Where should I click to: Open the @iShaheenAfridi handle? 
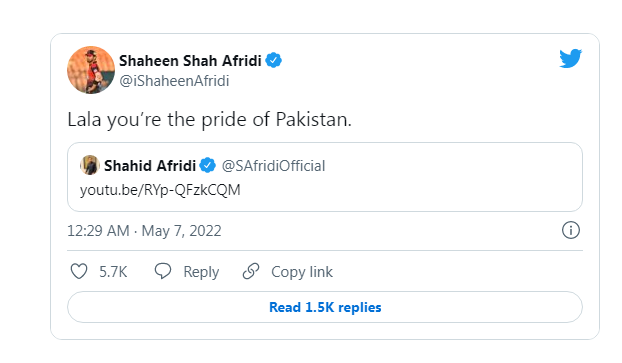point(174,81)
